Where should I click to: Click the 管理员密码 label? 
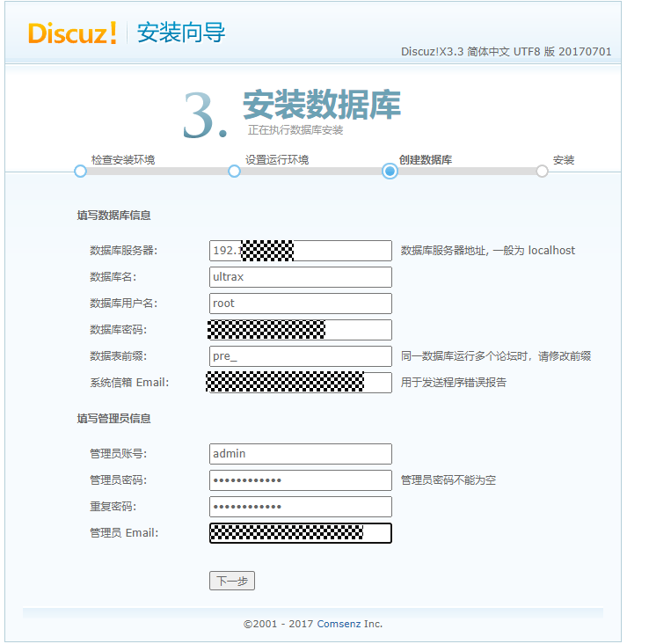tap(119, 480)
